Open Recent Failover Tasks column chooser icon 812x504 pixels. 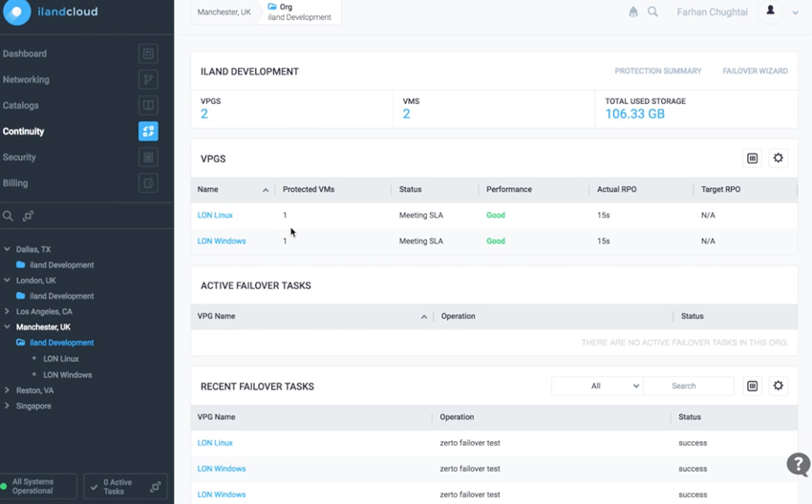(x=753, y=386)
